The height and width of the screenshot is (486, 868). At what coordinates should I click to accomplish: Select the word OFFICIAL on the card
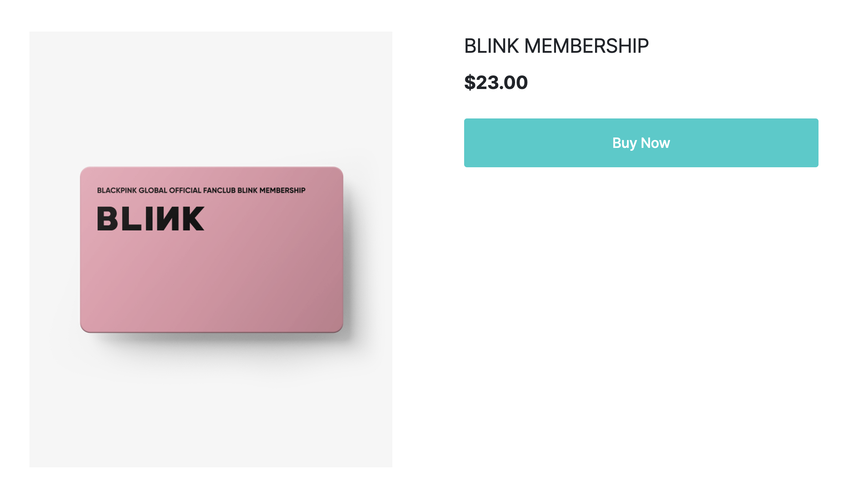tap(185, 190)
